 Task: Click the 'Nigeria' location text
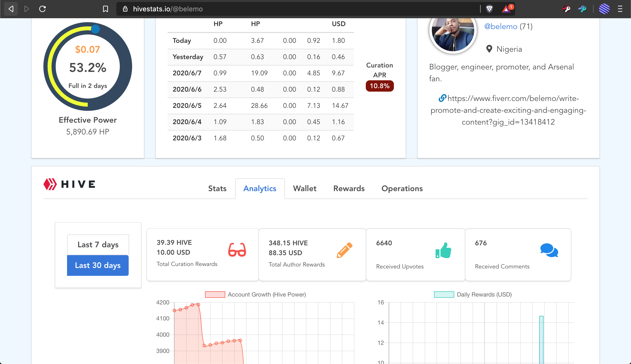pyautogui.click(x=509, y=49)
